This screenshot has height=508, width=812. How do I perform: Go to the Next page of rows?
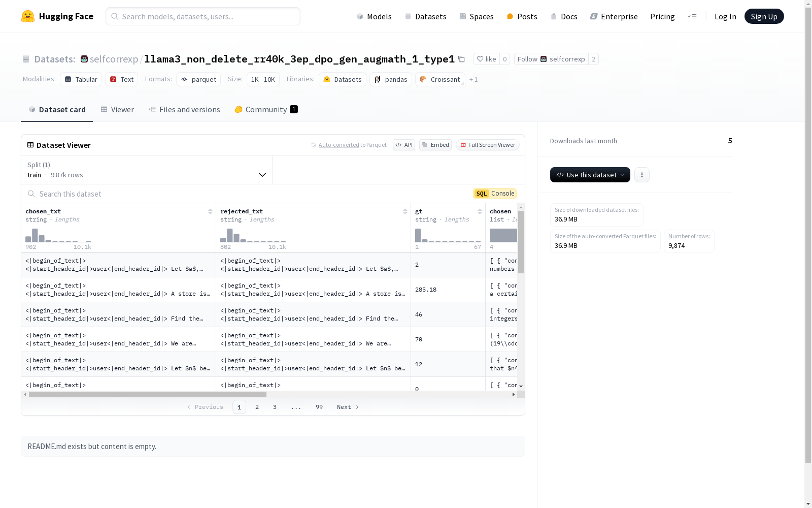(348, 407)
